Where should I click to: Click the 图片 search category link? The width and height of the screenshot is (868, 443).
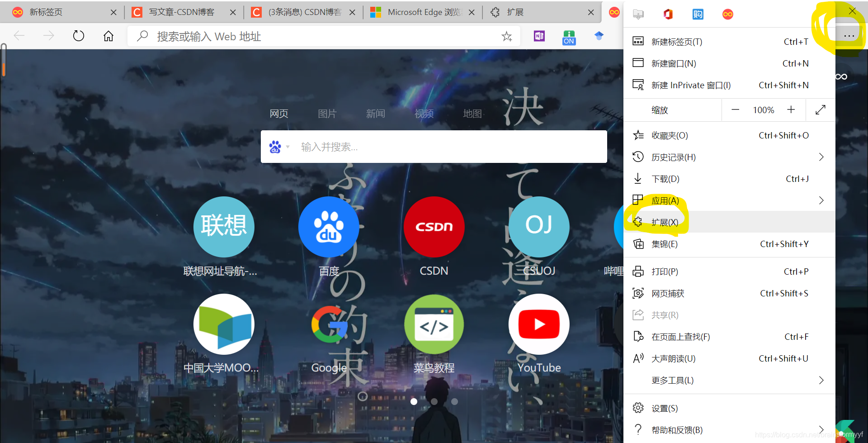(327, 114)
